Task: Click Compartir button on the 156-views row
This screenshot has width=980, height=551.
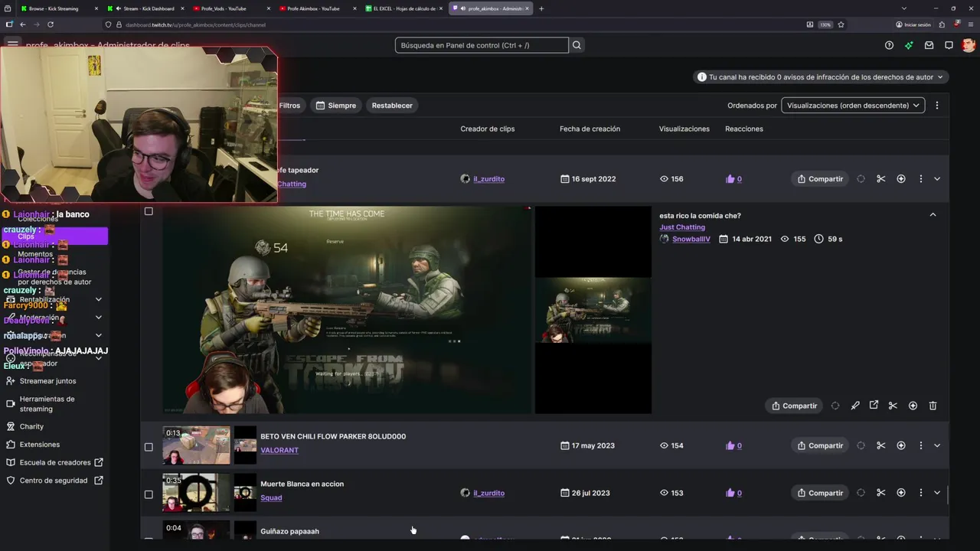Action: pyautogui.click(x=820, y=179)
